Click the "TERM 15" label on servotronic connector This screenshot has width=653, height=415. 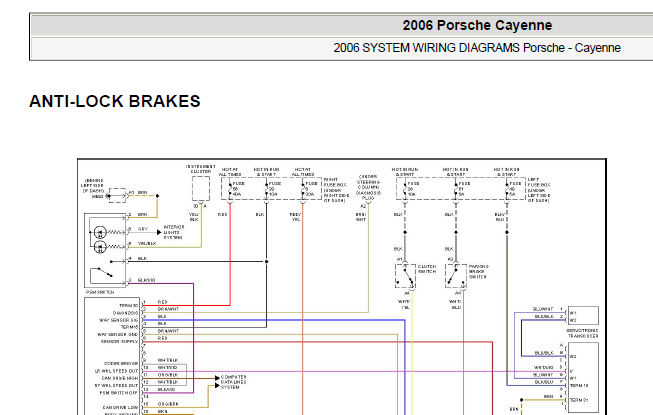tap(578, 385)
